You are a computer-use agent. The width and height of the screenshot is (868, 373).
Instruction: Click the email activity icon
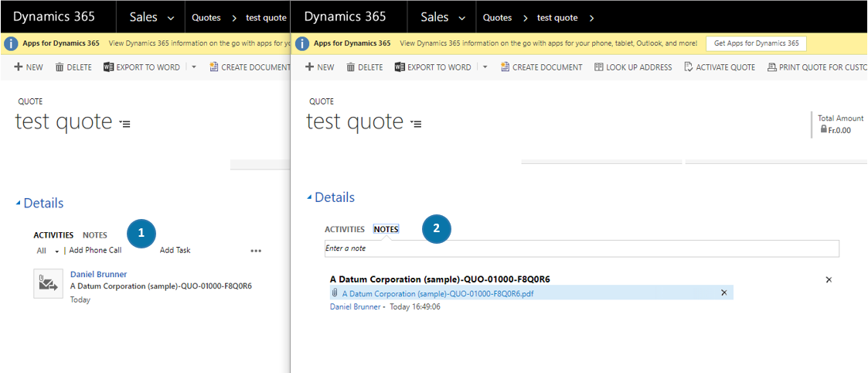coord(48,284)
